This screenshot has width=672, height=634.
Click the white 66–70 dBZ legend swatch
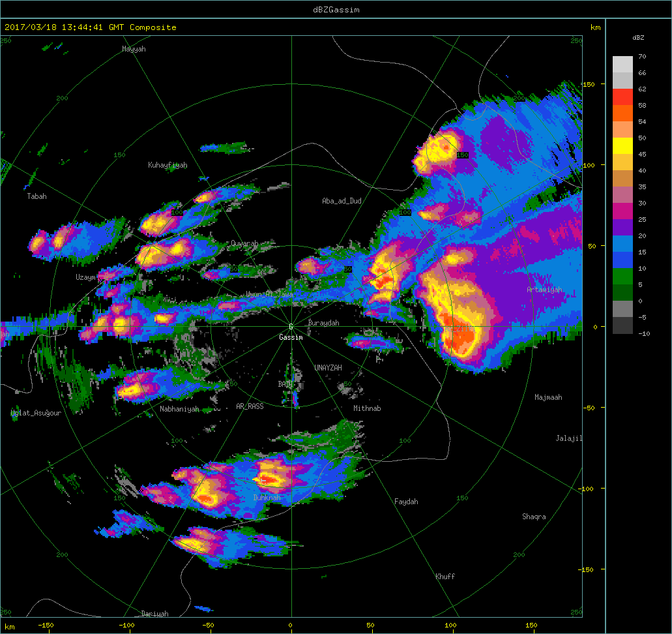coord(622,65)
